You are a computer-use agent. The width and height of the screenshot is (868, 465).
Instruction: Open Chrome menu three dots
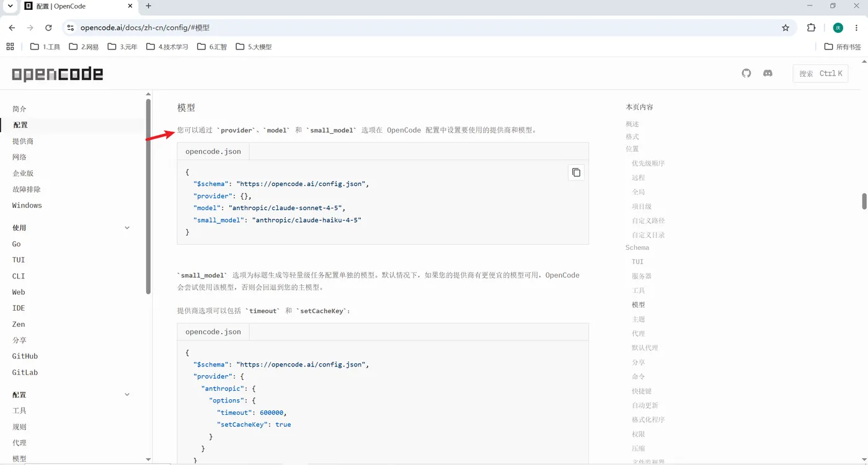pyautogui.click(x=857, y=28)
